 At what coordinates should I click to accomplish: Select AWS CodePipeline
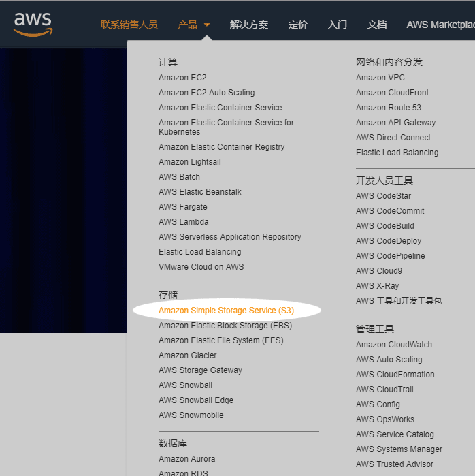(x=391, y=255)
